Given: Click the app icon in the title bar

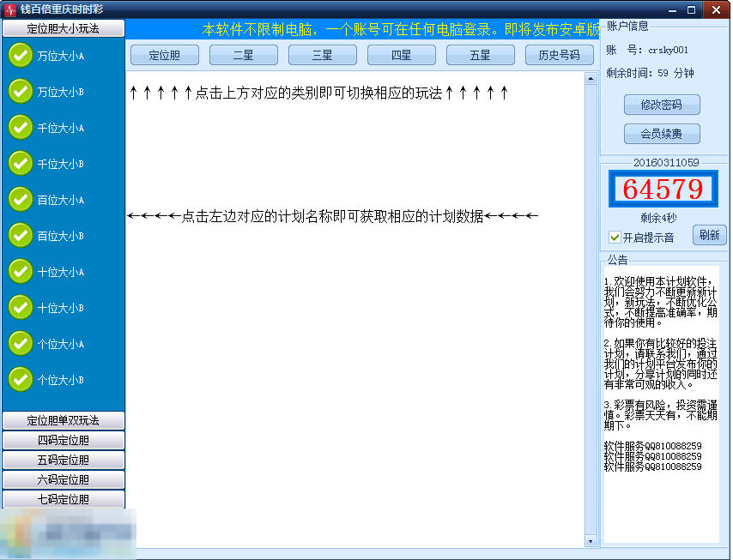Looking at the screenshot, I should [x=10, y=9].
